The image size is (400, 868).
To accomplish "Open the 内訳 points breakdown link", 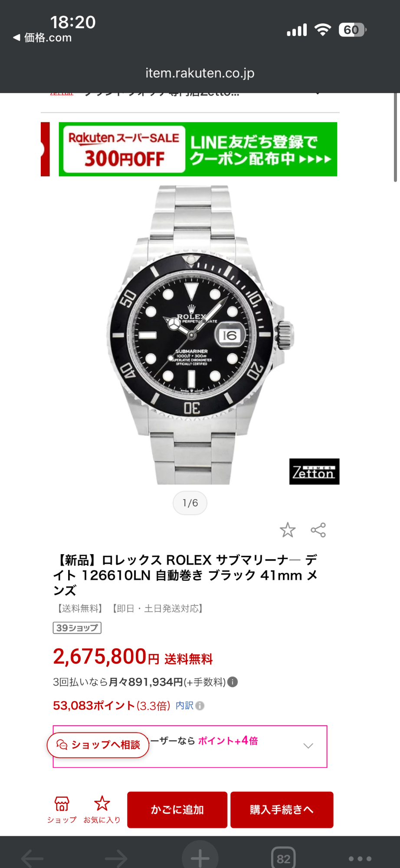I will click(x=184, y=706).
